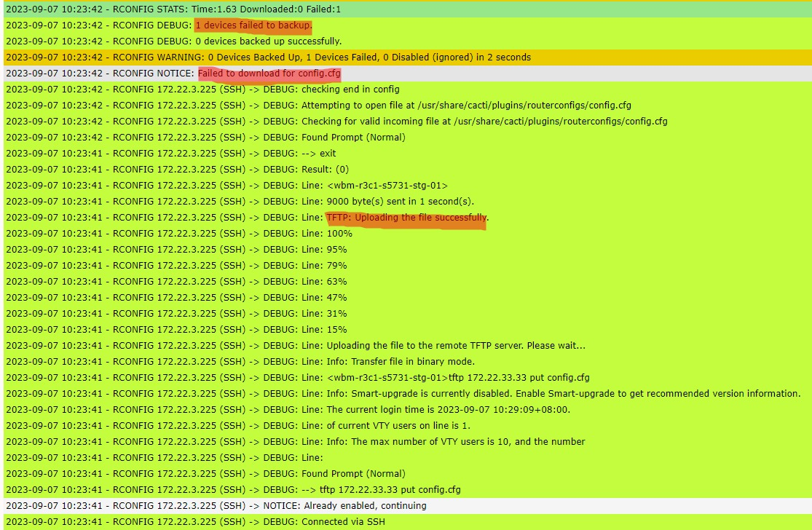The height and width of the screenshot is (530, 812).
Task: Click the highlighted '1 devices failed to backup' text
Action: [251, 25]
